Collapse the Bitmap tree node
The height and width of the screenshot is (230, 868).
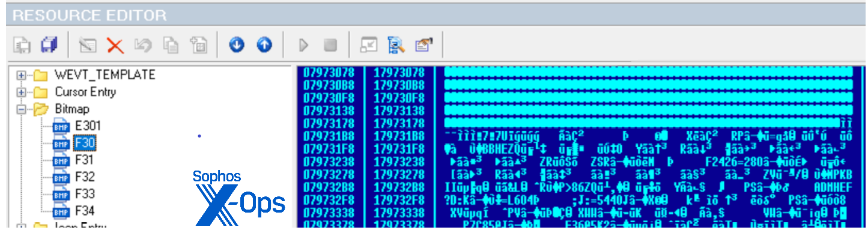(22, 110)
